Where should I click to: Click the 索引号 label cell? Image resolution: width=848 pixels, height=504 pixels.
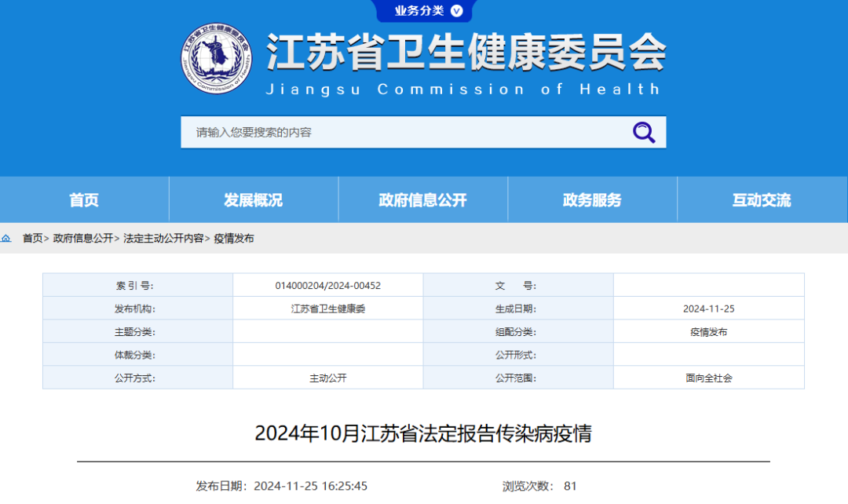pos(138,286)
